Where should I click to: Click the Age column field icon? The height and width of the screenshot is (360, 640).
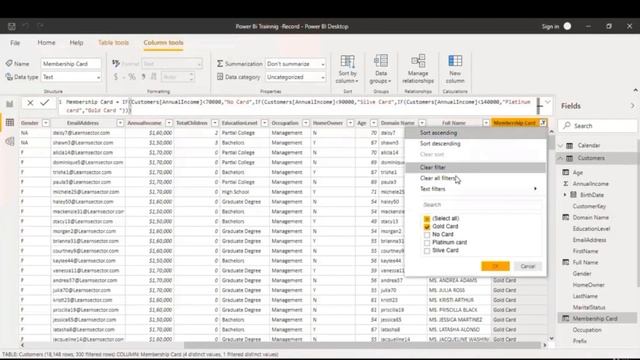(x=566, y=173)
